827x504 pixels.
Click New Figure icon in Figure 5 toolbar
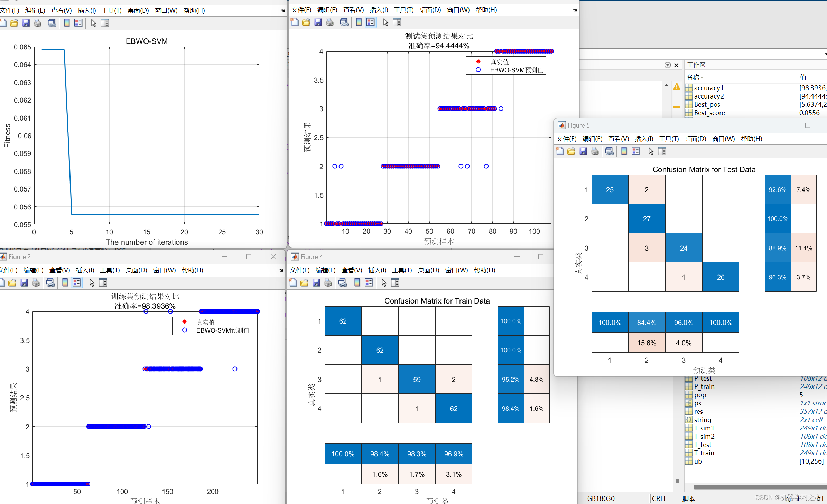(x=560, y=151)
